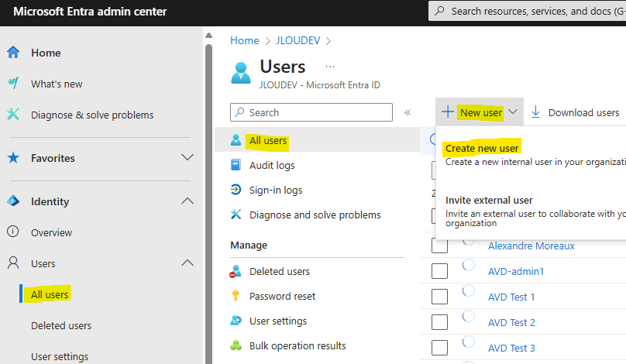Screen dimensions: 626x364
Task: Open Bulk operation results under Manage
Action: 298,345
